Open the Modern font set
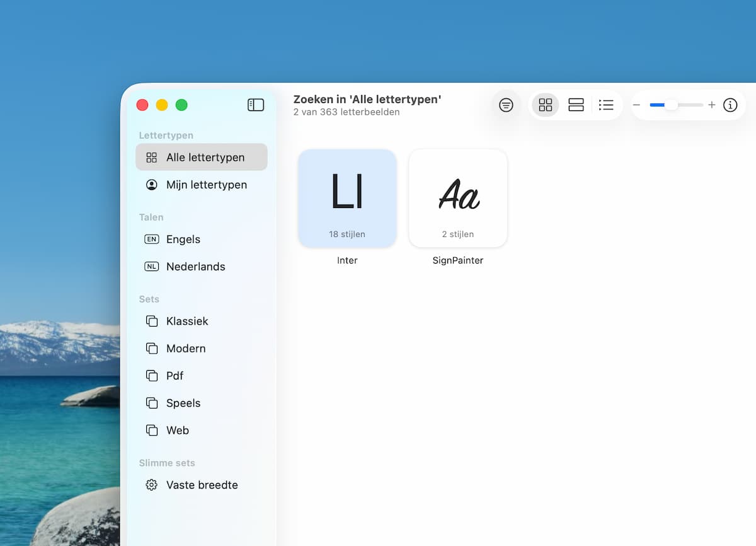The width and height of the screenshot is (756, 546). (186, 349)
